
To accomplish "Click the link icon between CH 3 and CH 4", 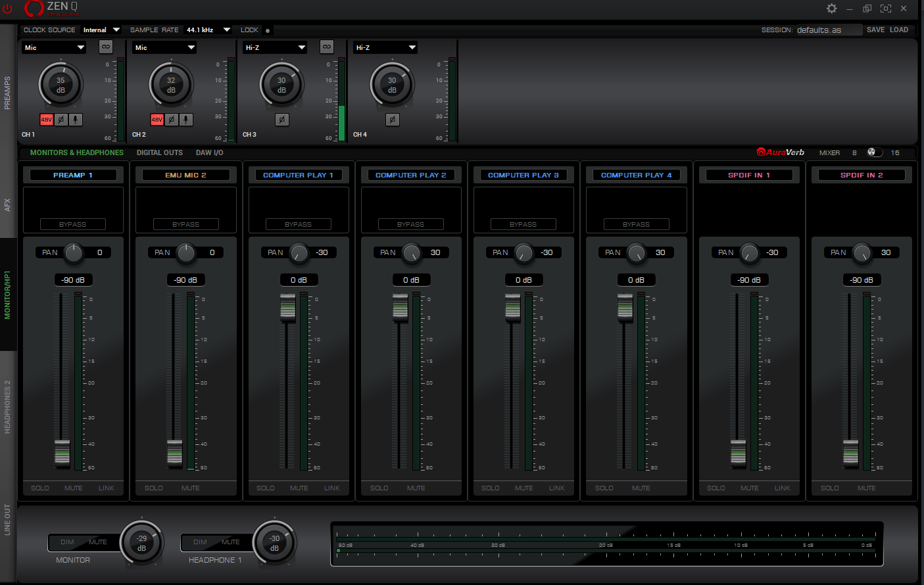I will coord(327,47).
